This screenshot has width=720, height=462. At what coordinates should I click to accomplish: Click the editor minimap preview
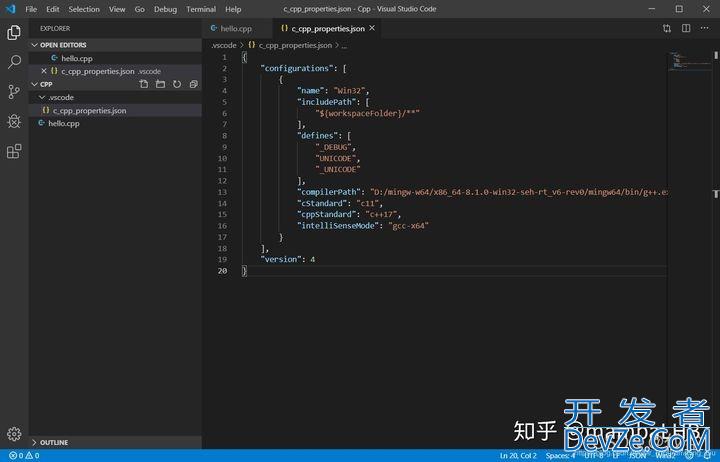point(689,61)
